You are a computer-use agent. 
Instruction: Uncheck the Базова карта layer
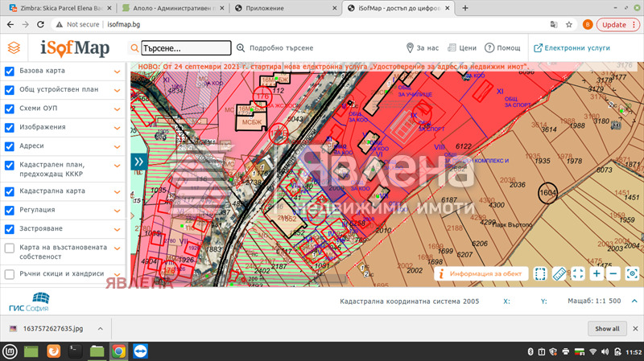coord(10,71)
